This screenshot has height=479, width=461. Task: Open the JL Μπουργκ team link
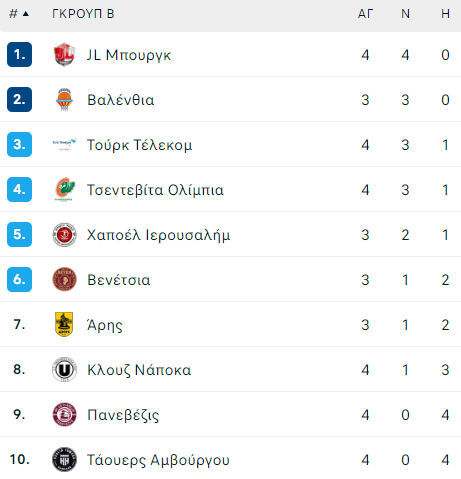coord(129,55)
